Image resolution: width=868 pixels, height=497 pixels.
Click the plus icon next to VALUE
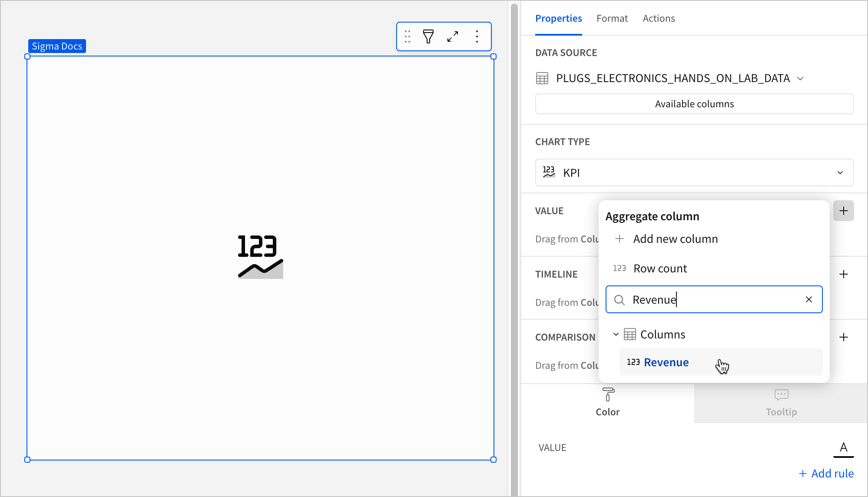point(844,211)
